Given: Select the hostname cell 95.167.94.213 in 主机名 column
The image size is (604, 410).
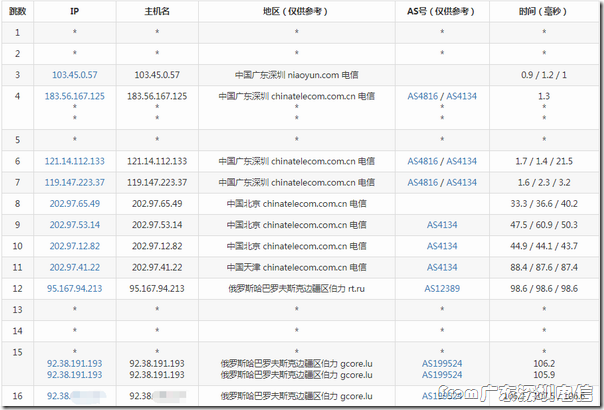Looking at the screenshot, I should 157,288.
